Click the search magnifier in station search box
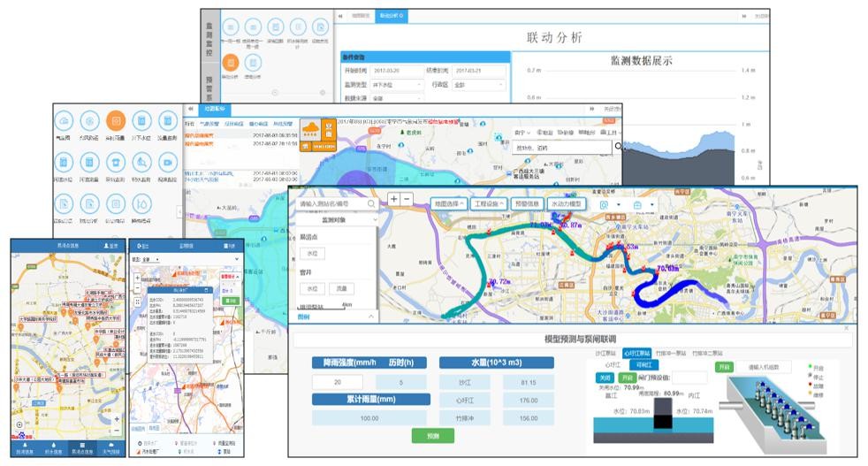868x466 pixels. tap(371, 204)
